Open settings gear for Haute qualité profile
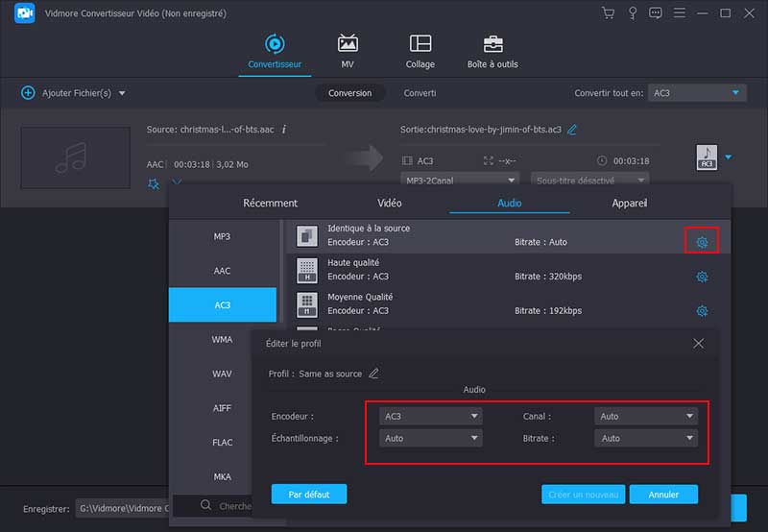768x532 pixels. pos(702,277)
